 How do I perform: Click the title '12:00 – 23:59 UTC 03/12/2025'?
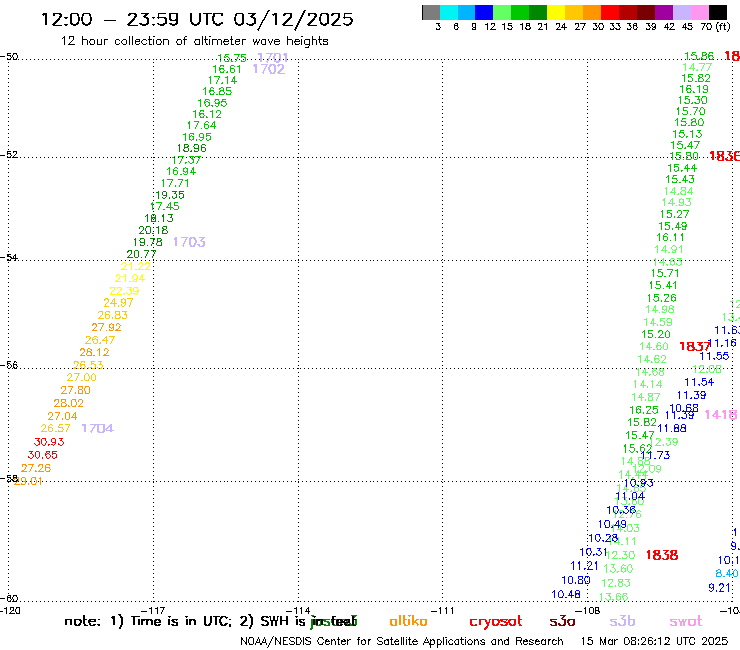pos(197,19)
